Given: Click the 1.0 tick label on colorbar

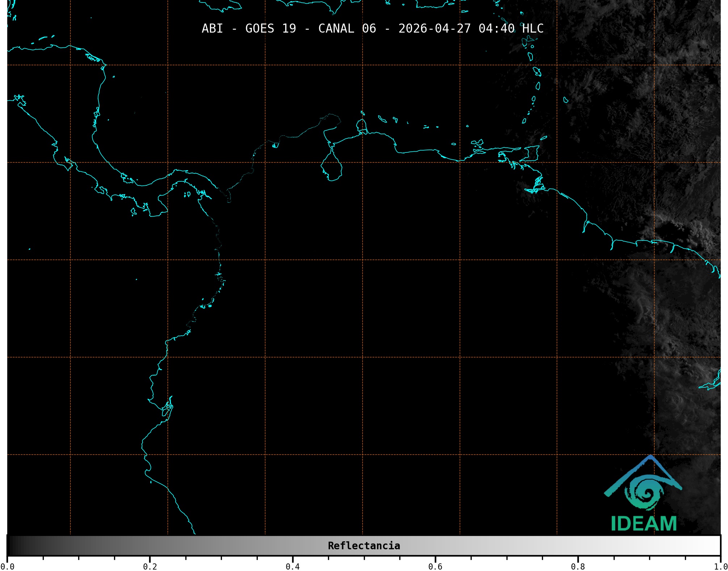Looking at the screenshot, I should pyautogui.click(x=720, y=566).
